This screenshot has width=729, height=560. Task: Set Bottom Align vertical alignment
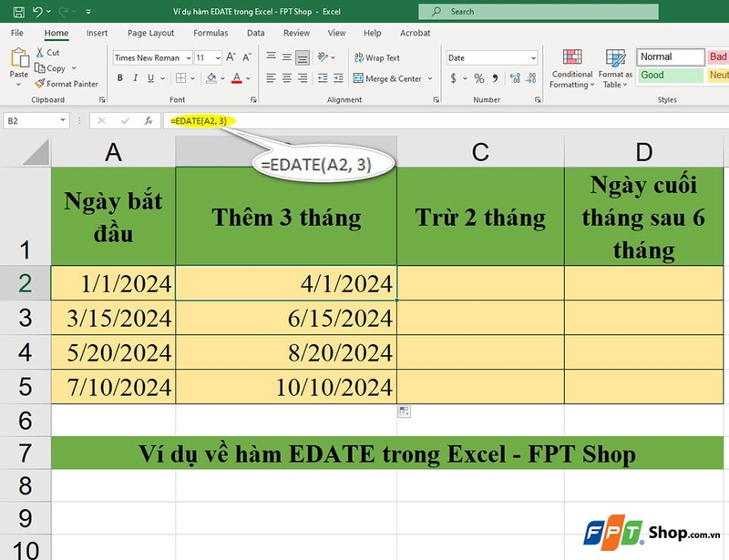tap(303, 57)
